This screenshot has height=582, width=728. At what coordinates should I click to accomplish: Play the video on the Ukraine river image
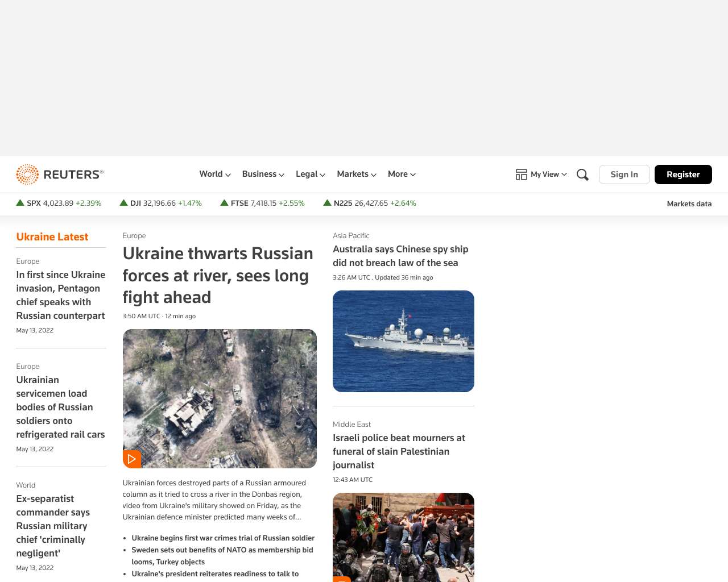(132, 459)
